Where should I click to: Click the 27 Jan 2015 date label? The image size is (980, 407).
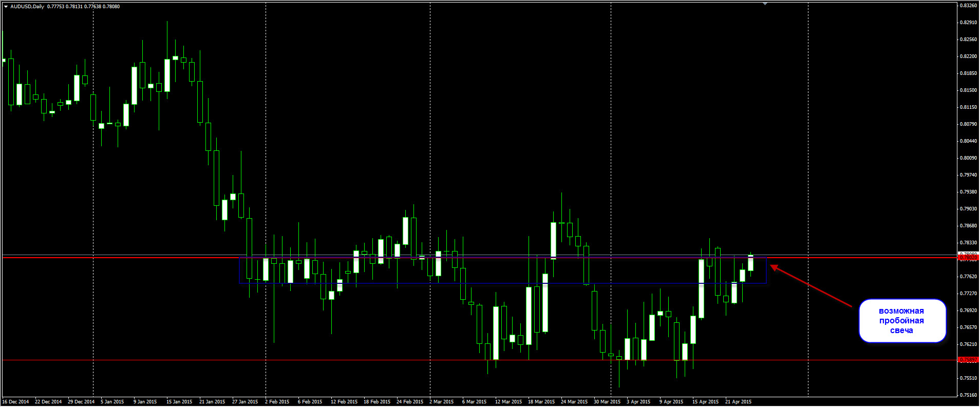pos(245,402)
